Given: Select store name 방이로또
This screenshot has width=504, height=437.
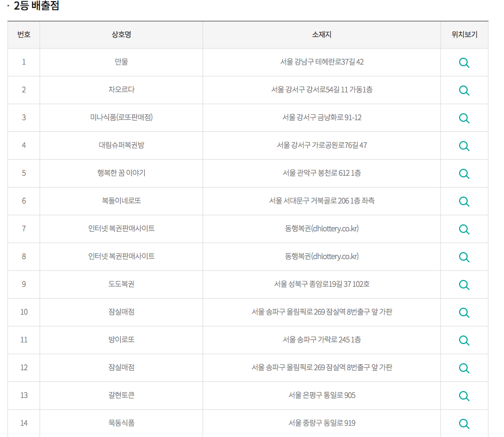Looking at the screenshot, I should [x=121, y=340].
